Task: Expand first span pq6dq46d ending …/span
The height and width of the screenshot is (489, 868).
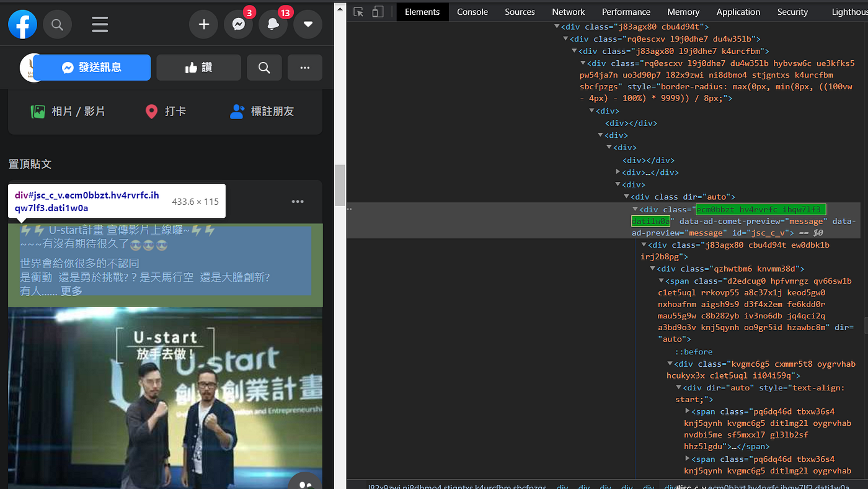Action: [x=688, y=411]
